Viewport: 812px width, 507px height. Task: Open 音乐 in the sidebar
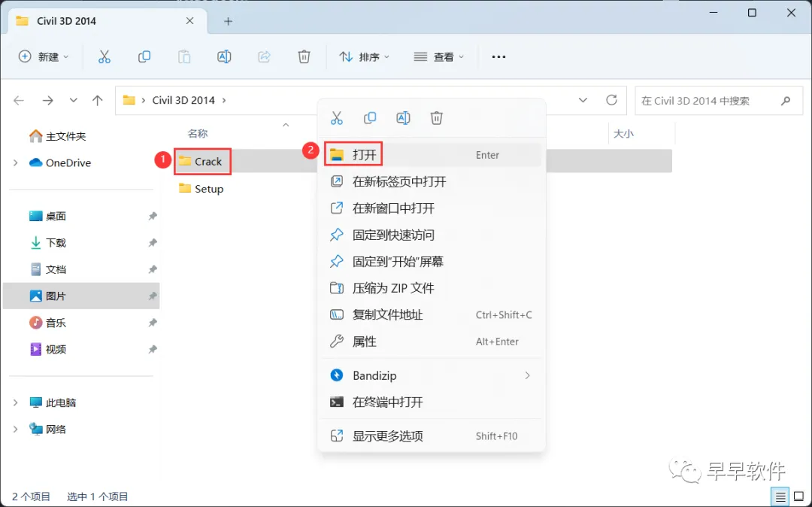pyautogui.click(x=47, y=323)
